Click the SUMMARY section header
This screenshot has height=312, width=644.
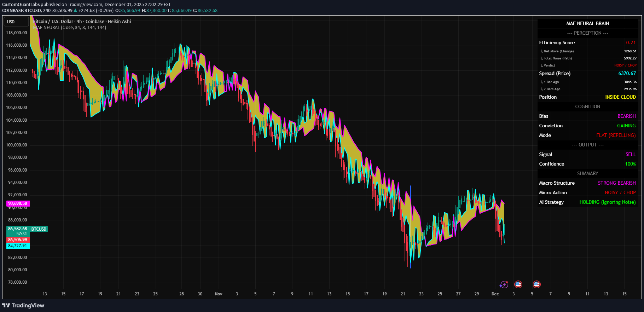587,173
